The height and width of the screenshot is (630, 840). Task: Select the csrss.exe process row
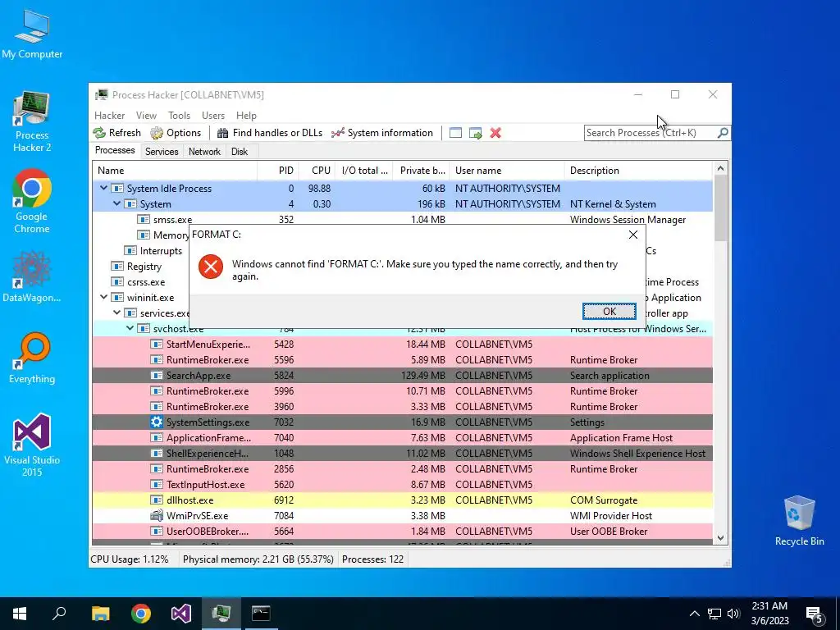(141, 282)
